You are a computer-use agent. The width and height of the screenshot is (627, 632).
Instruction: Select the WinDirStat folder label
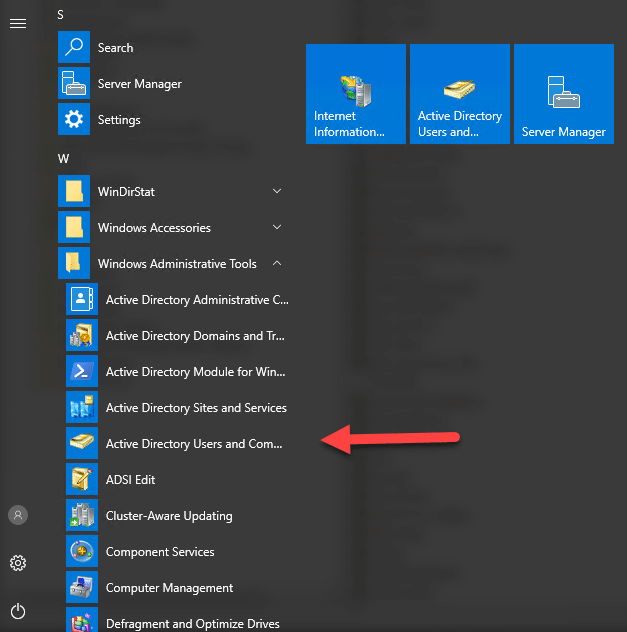click(126, 191)
